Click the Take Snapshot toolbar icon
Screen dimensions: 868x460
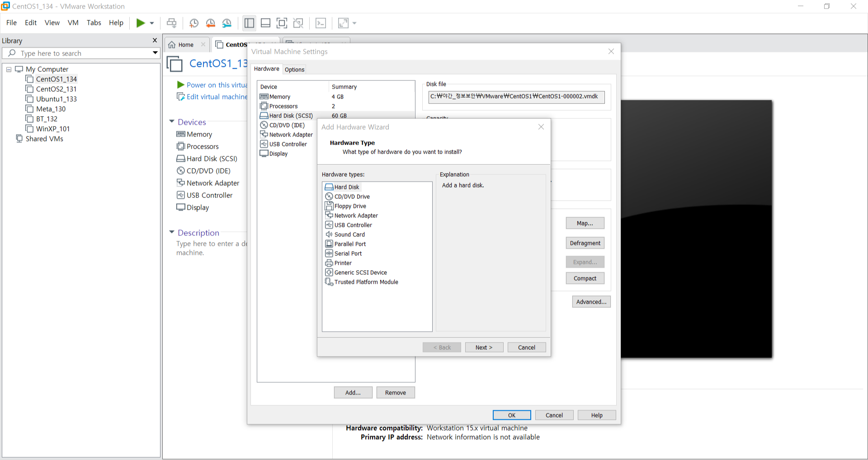point(194,23)
